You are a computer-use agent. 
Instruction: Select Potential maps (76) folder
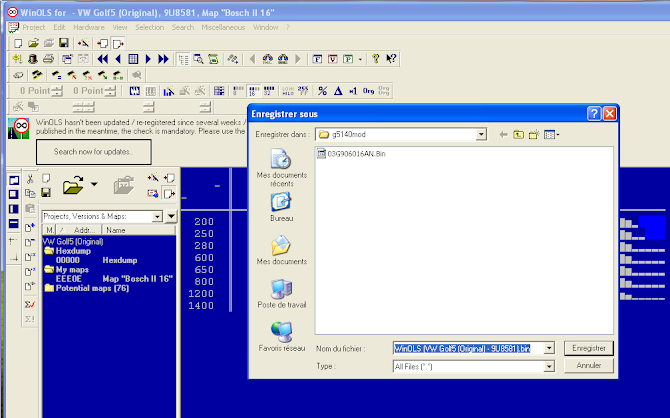point(87,288)
